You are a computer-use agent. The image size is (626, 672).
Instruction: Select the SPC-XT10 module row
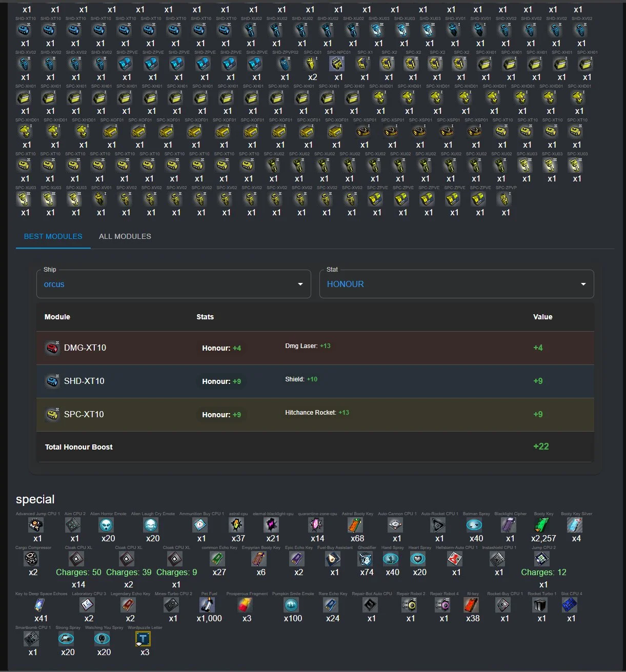point(315,415)
